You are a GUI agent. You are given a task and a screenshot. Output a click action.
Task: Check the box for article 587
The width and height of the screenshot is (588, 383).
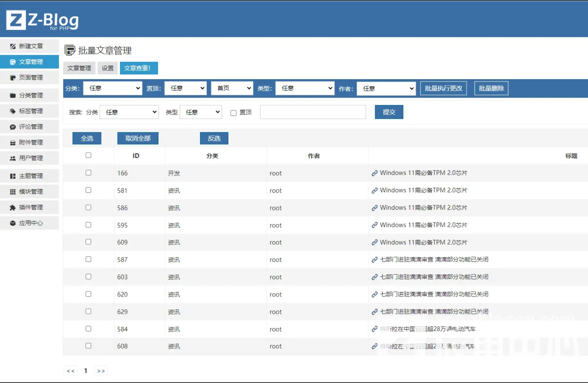click(x=88, y=259)
